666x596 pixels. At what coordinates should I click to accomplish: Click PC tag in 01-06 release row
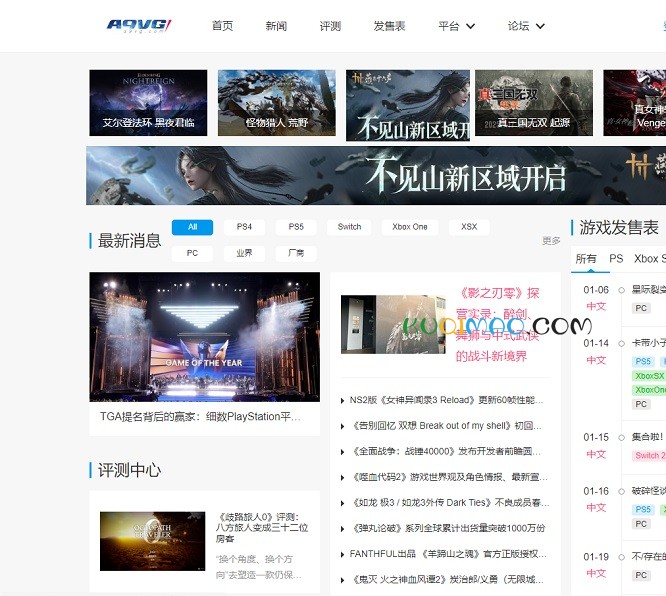click(x=641, y=308)
